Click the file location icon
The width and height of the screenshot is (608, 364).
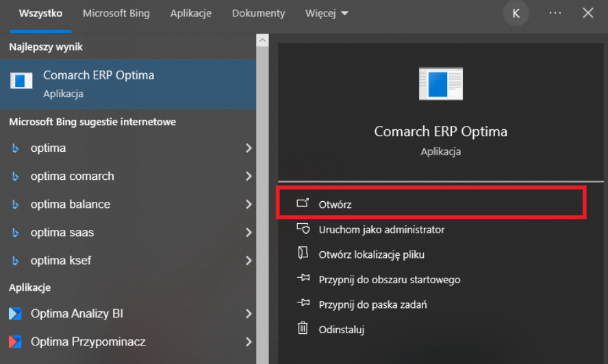(303, 252)
